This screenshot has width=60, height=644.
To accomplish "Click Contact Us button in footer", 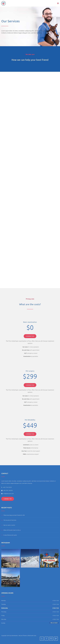I will [7, 499].
